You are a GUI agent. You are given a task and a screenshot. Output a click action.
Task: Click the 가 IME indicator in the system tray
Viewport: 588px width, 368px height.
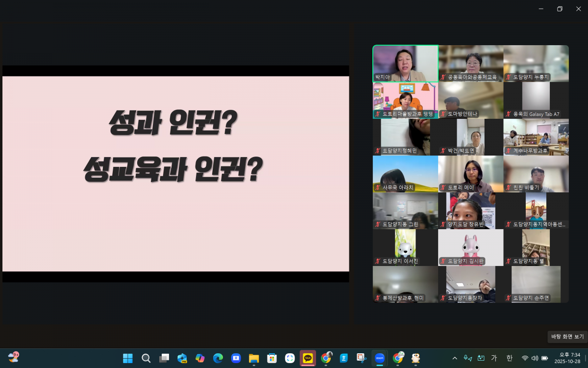(494, 358)
